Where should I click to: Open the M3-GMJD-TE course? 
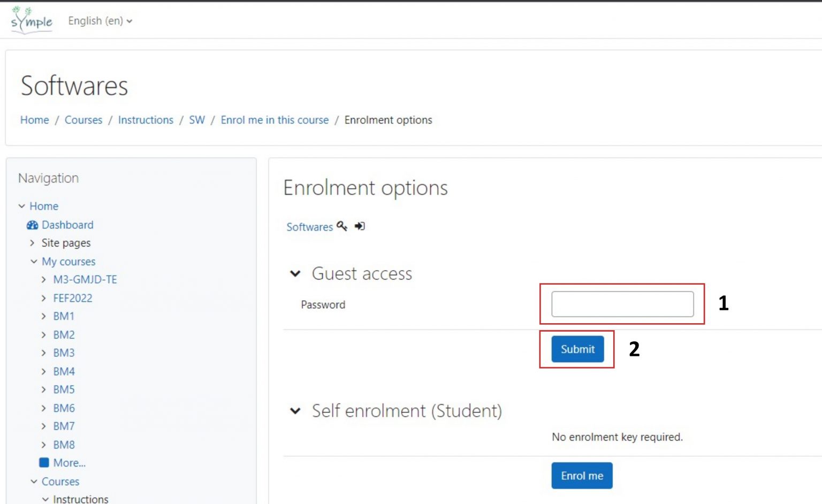85,279
